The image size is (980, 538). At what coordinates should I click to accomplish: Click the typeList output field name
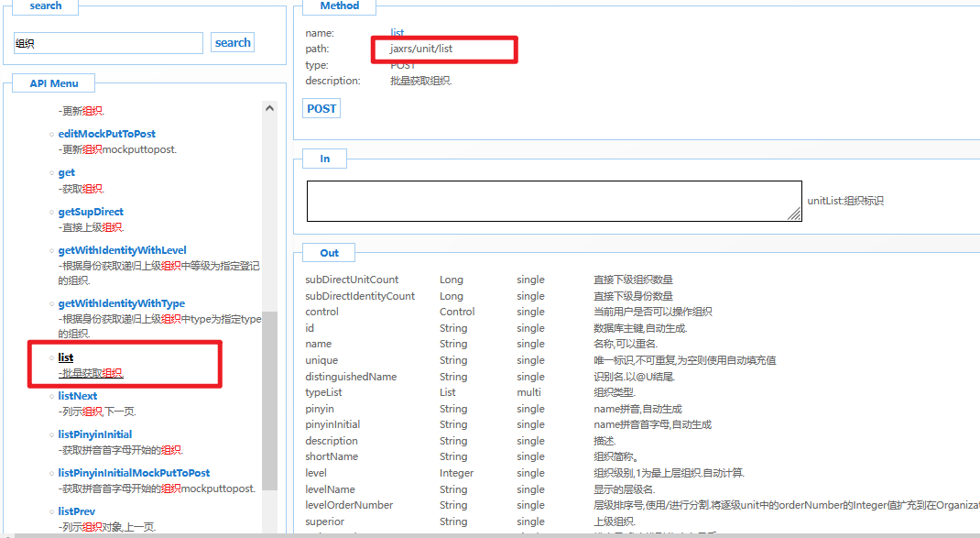(323, 392)
